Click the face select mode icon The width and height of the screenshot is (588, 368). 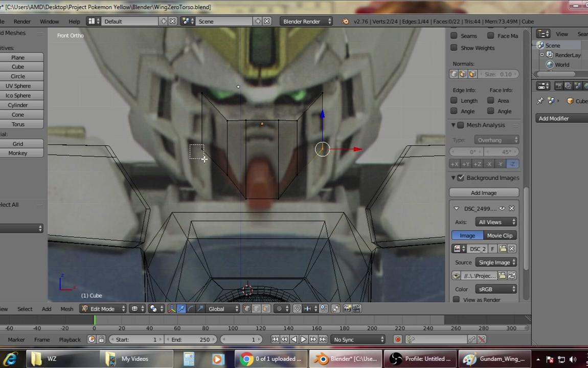266,308
